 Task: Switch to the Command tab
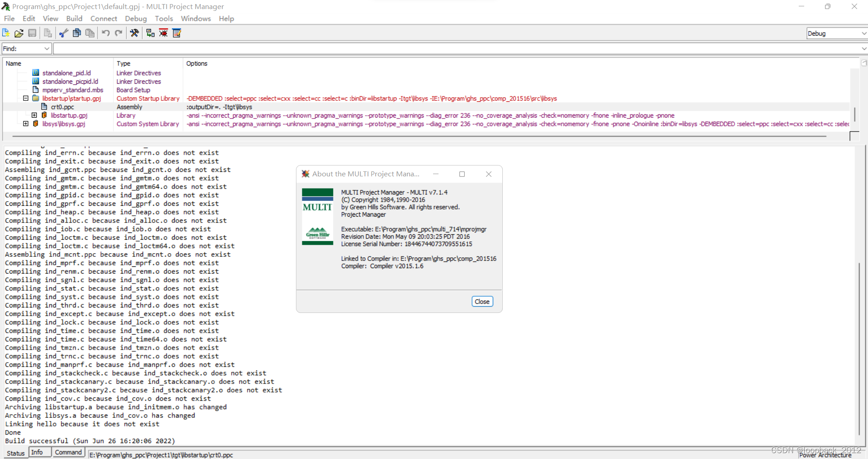coord(68,452)
